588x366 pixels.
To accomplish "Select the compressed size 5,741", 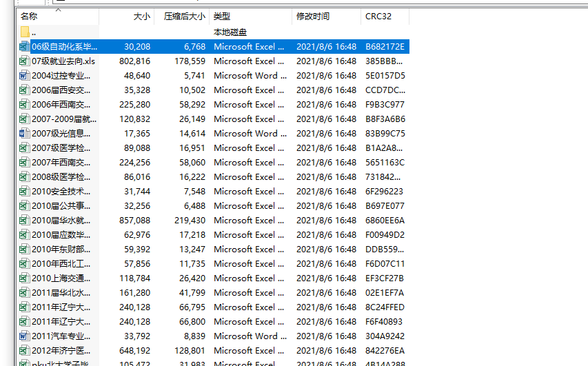I will [x=194, y=76].
